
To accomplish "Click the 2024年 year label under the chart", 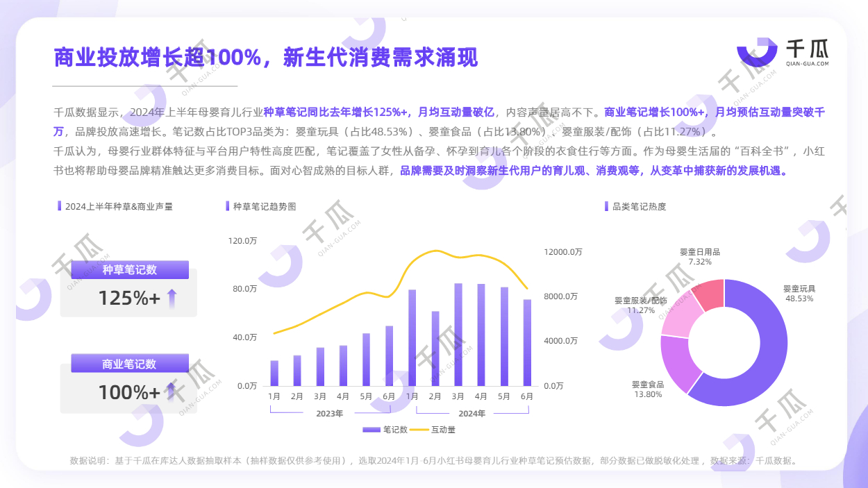I will point(471,413).
